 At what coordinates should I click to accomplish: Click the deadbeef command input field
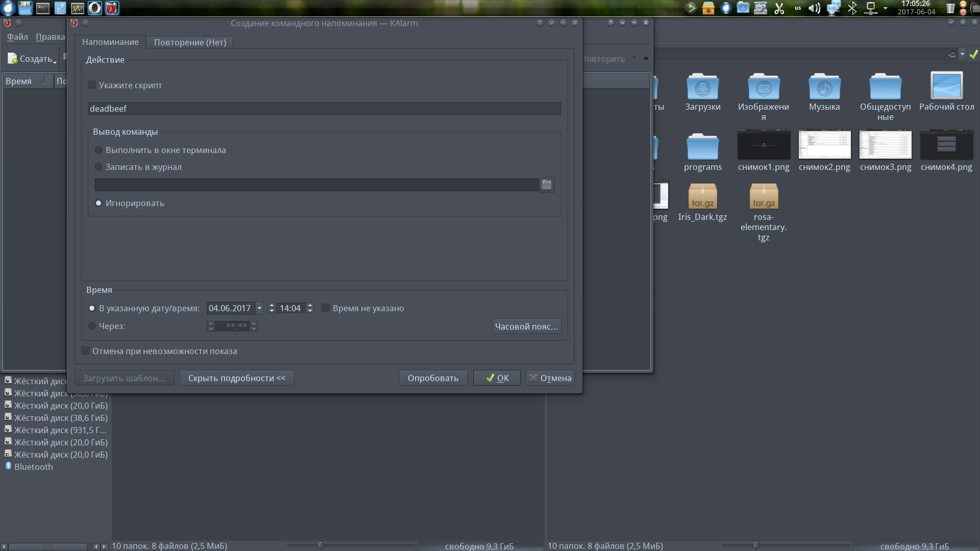(324, 109)
